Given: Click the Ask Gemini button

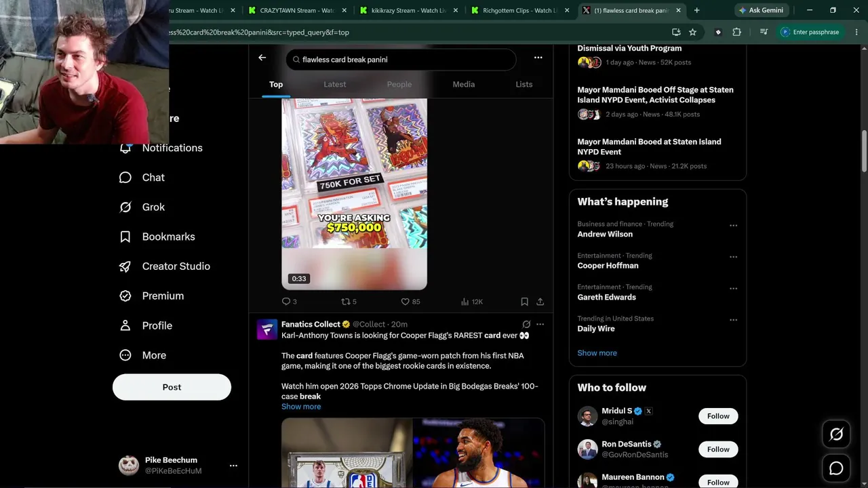Looking at the screenshot, I should (761, 10).
